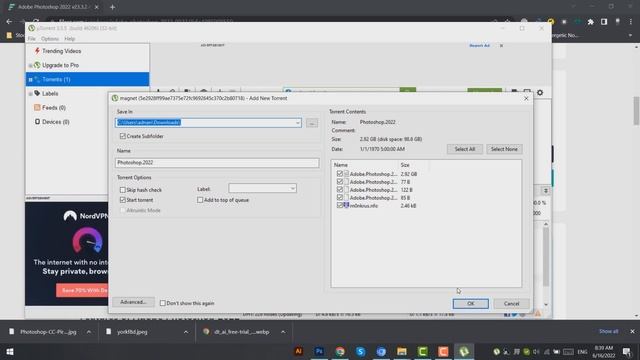
Task: Open Skype from taskbar
Action: [360, 351]
